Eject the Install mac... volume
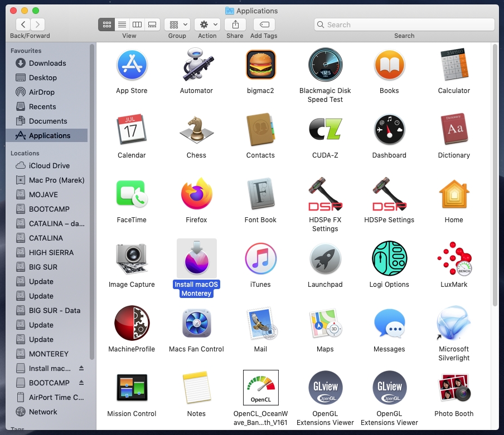Image resolution: width=504 pixels, height=435 pixels. tap(81, 368)
